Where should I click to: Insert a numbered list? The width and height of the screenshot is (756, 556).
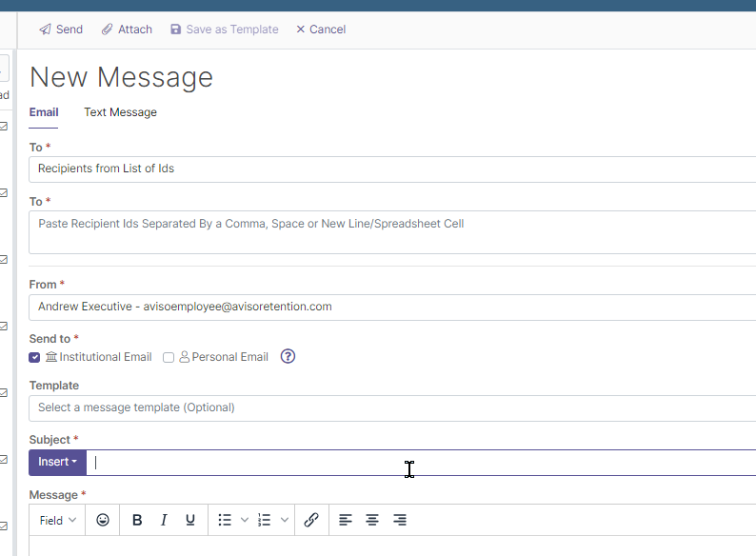click(x=264, y=520)
